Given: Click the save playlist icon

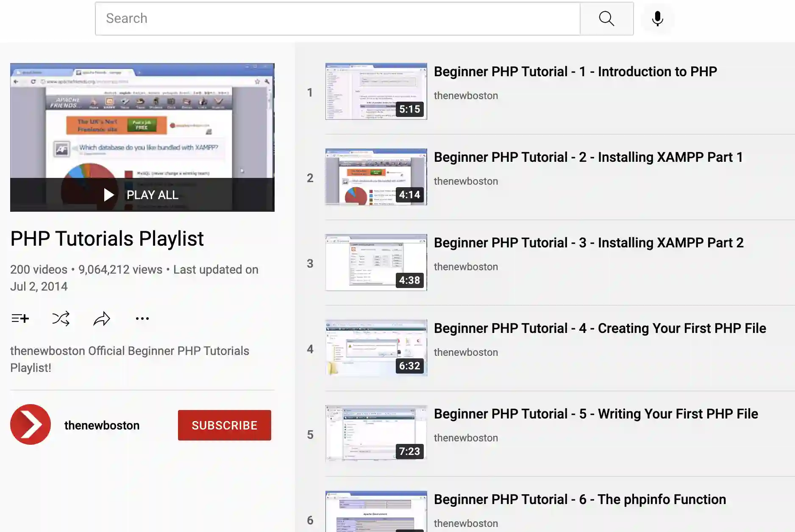Looking at the screenshot, I should tap(20, 318).
